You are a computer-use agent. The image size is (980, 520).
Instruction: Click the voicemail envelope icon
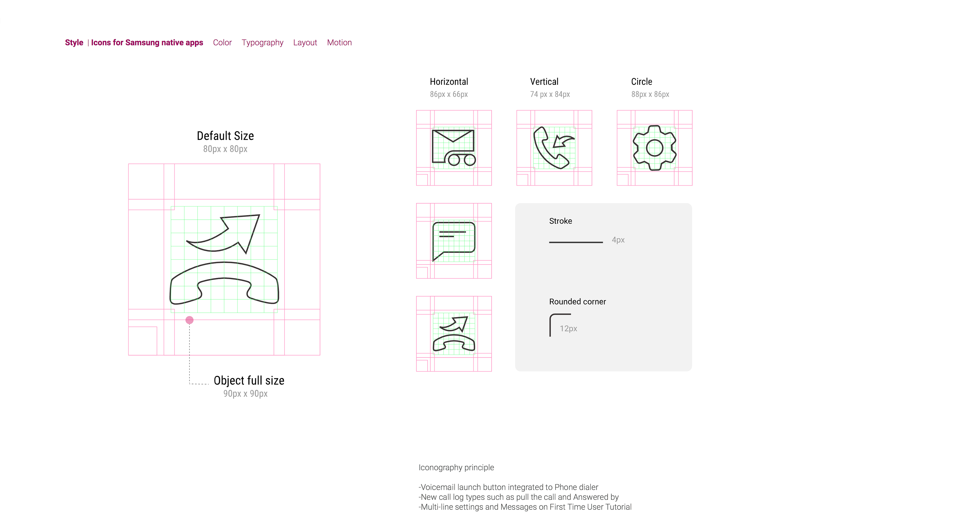click(x=454, y=148)
